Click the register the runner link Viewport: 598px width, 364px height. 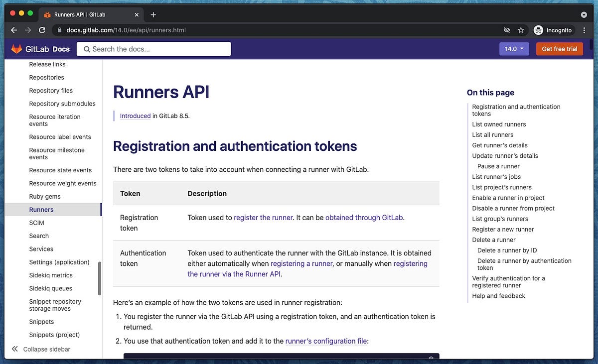click(x=264, y=218)
